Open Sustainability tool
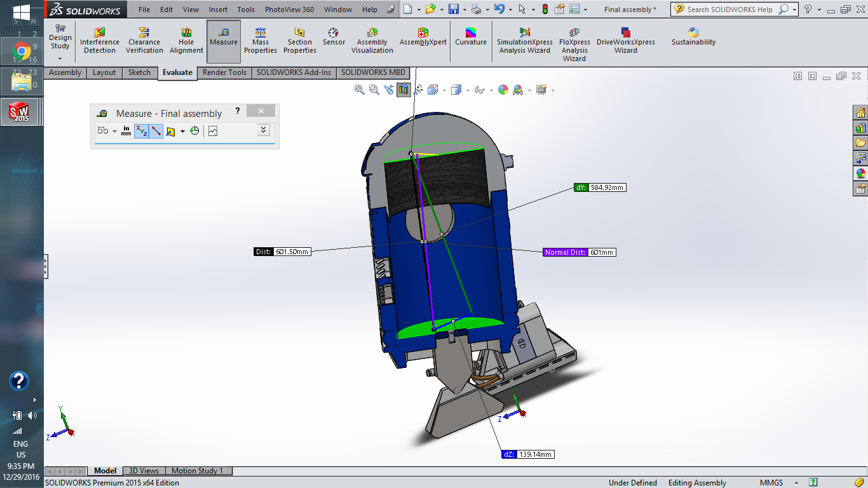 pos(694,37)
